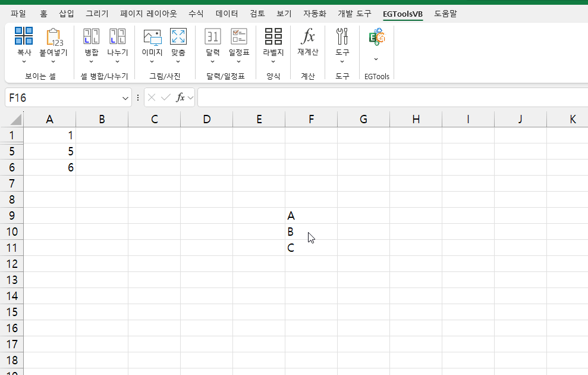
Task: Click inside the formula bar input
Action: [392, 98]
